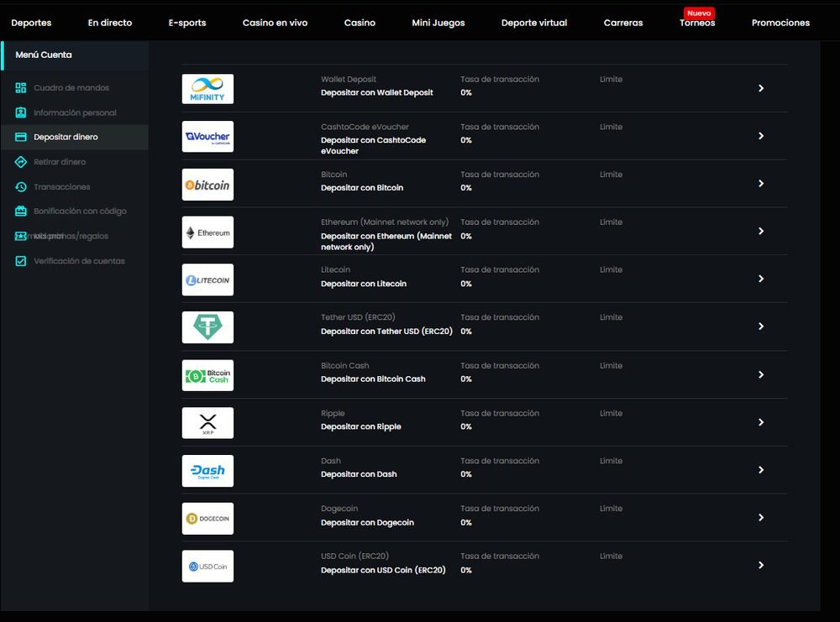Select Cuadro de mandos in sidebar
The image size is (840, 622).
71,88
